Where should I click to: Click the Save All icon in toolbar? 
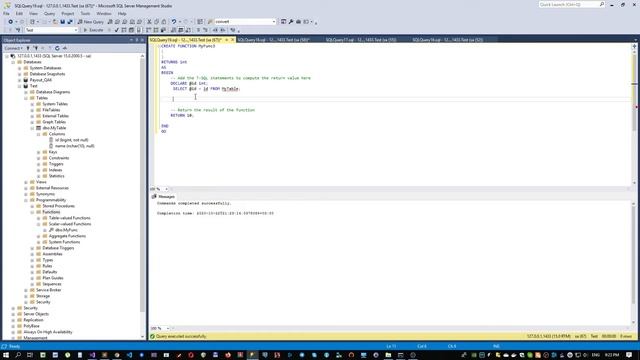(x=70, y=22)
